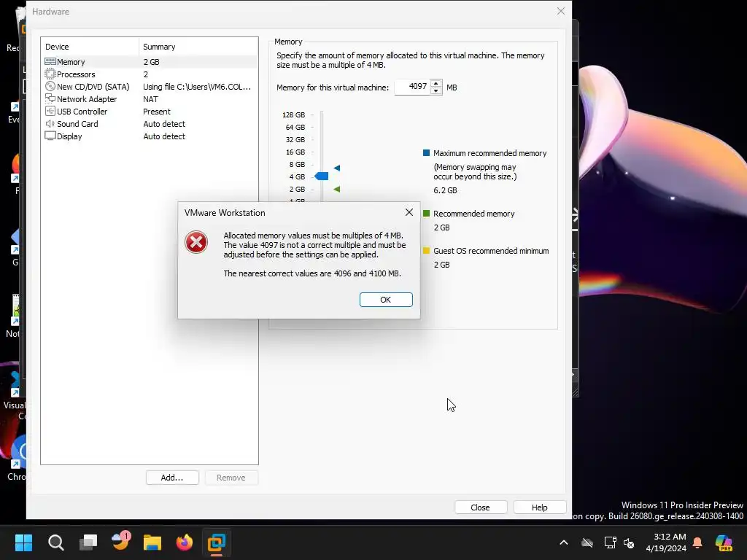Click the red error icon in the dialog
The height and width of the screenshot is (560, 747).
coord(196,242)
